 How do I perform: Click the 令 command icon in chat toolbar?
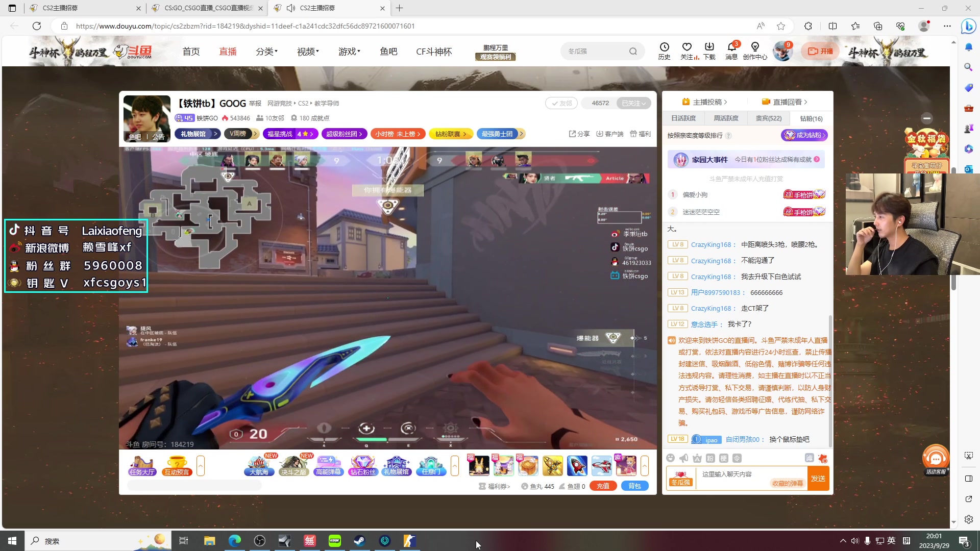click(x=737, y=458)
